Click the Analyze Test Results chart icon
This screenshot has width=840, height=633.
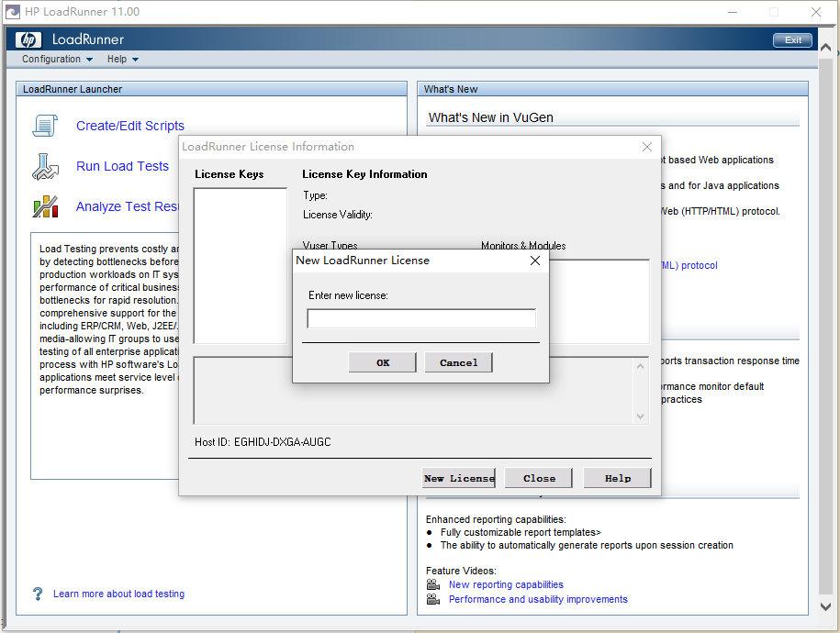pos(45,206)
